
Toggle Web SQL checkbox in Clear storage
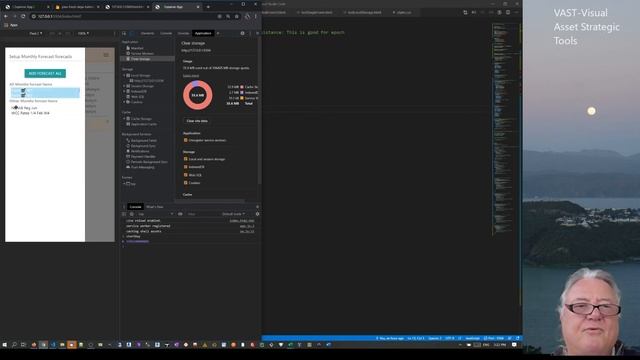click(x=186, y=175)
